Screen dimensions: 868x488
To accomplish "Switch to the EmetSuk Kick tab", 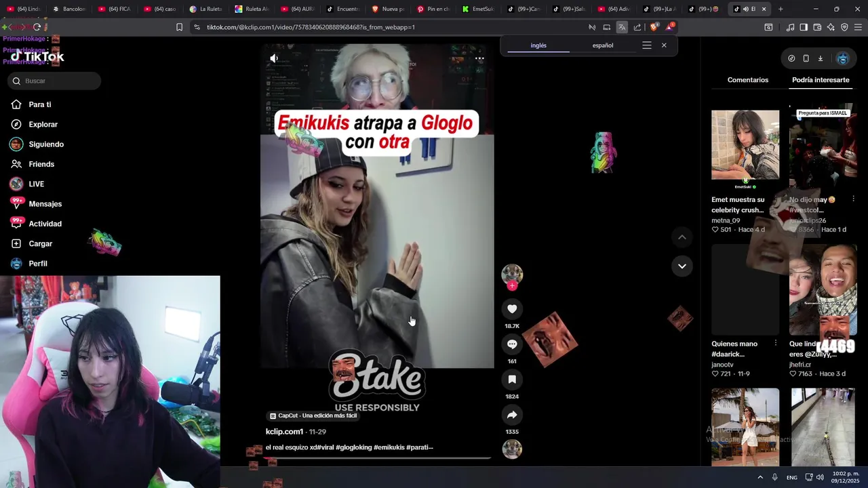I will pos(479,9).
